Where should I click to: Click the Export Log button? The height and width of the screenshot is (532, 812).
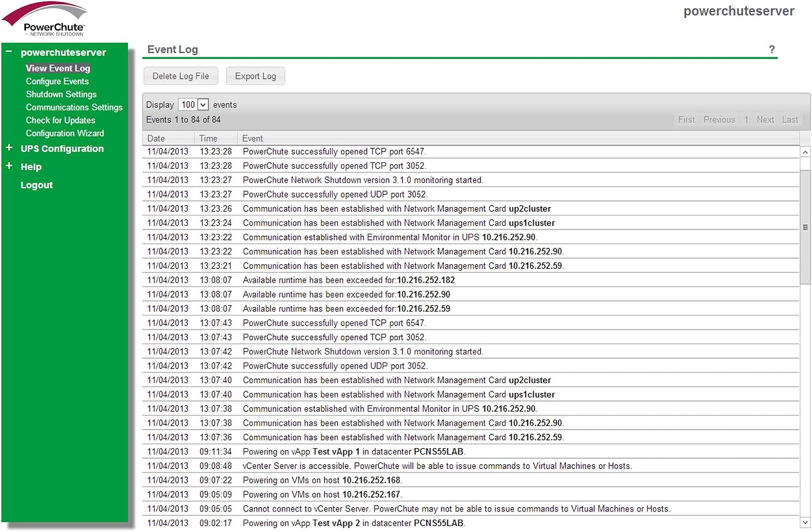coord(256,76)
